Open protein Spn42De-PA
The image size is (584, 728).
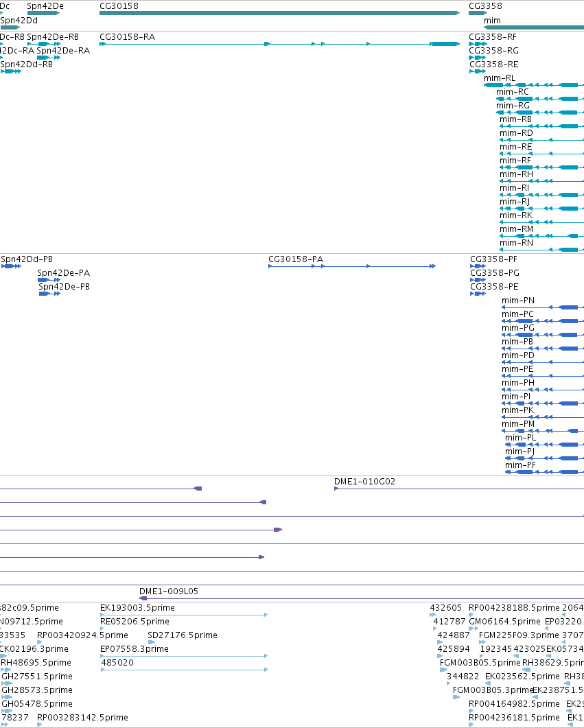(64, 272)
